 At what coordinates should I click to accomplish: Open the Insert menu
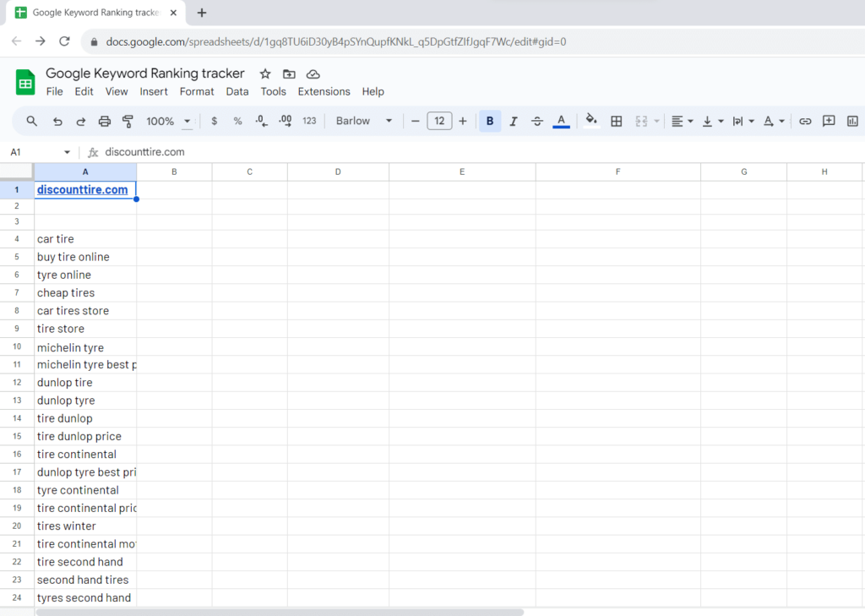coord(154,91)
